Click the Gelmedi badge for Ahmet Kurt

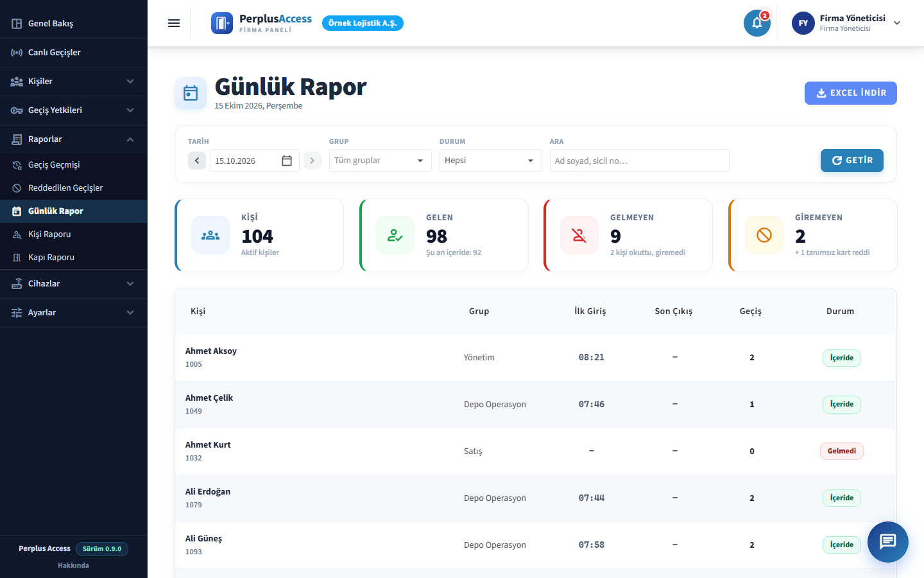[842, 451]
